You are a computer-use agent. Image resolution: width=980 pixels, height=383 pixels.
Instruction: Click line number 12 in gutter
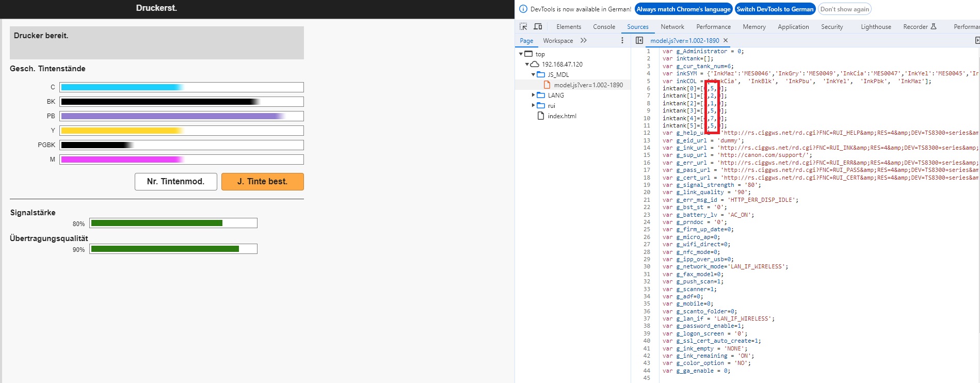coord(647,133)
